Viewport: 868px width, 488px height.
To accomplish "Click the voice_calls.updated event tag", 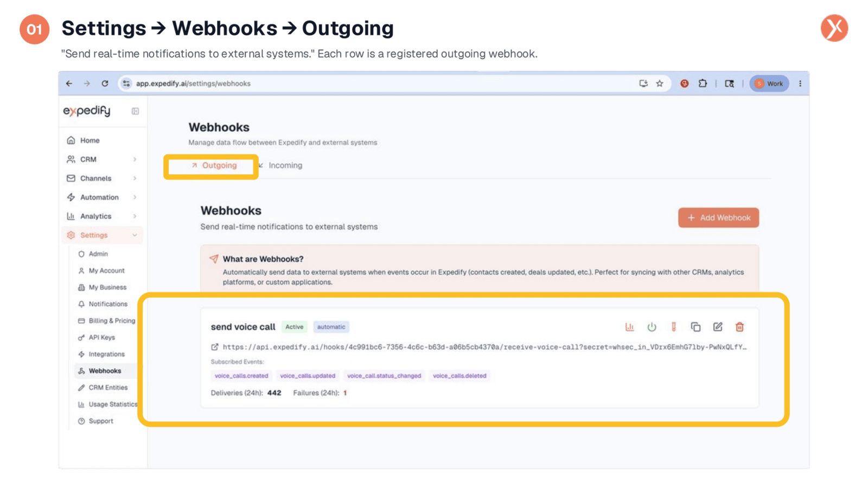I will (308, 376).
